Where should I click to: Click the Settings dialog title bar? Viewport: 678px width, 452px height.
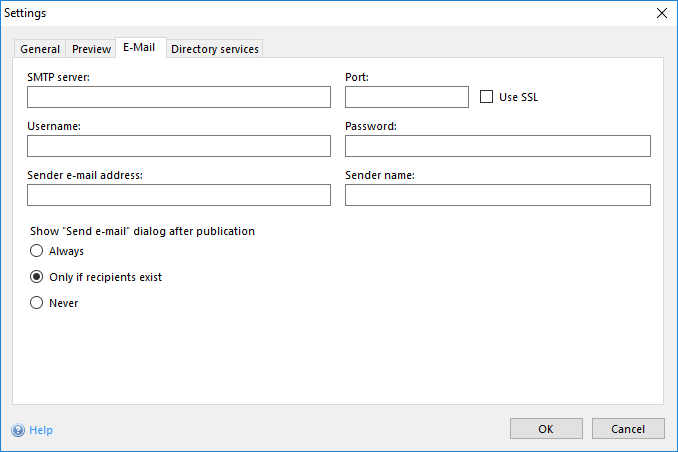[x=300, y=13]
